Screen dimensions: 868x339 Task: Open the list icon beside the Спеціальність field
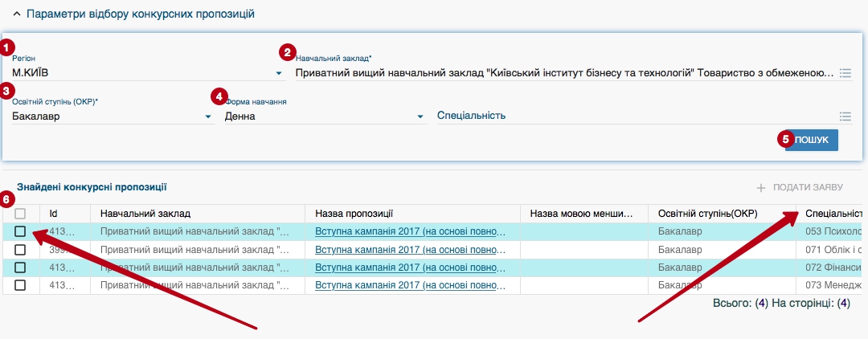(845, 116)
